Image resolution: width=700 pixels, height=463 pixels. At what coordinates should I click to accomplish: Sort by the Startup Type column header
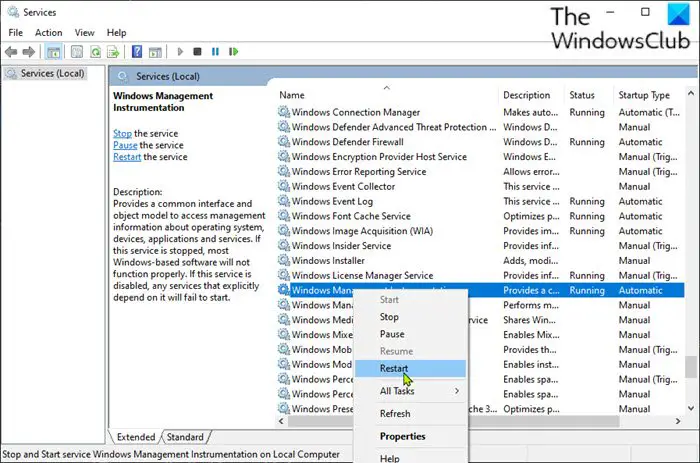[x=649, y=95]
